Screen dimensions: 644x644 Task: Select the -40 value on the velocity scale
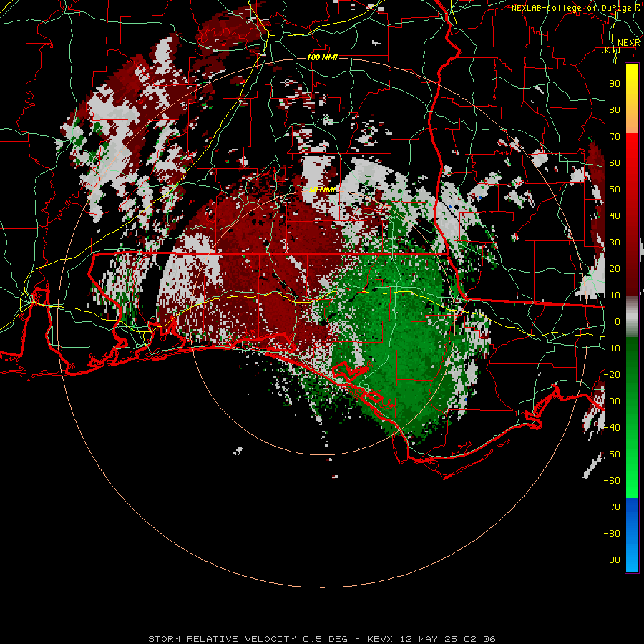612,428
